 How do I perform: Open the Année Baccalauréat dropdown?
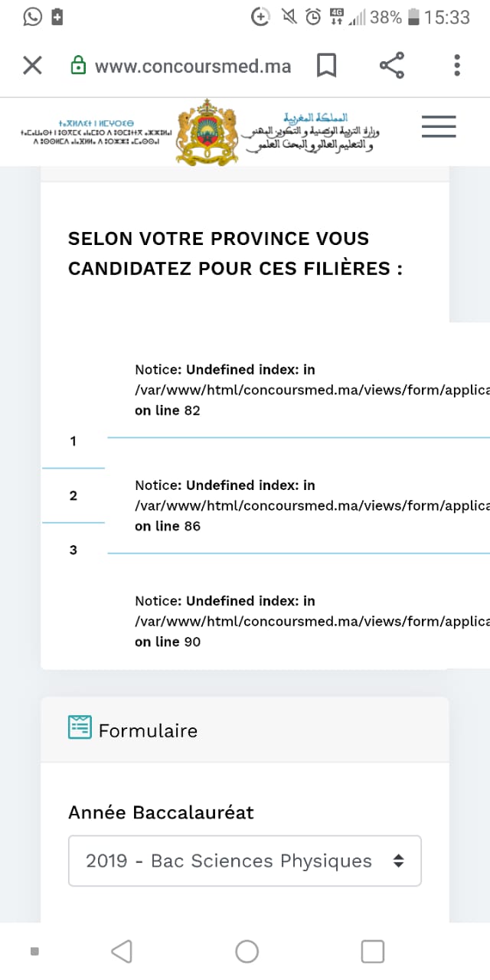pyautogui.click(x=245, y=861)
